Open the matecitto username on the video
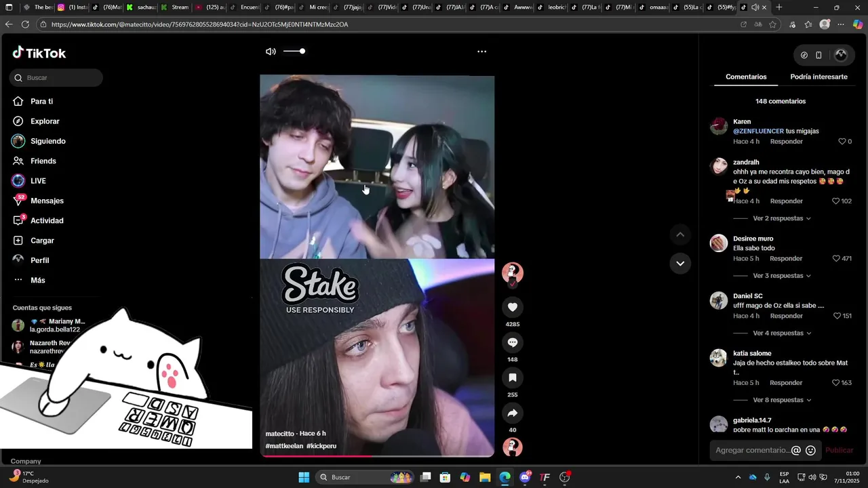This screenshot has height=488, width=868. click(x=279, y=434)
